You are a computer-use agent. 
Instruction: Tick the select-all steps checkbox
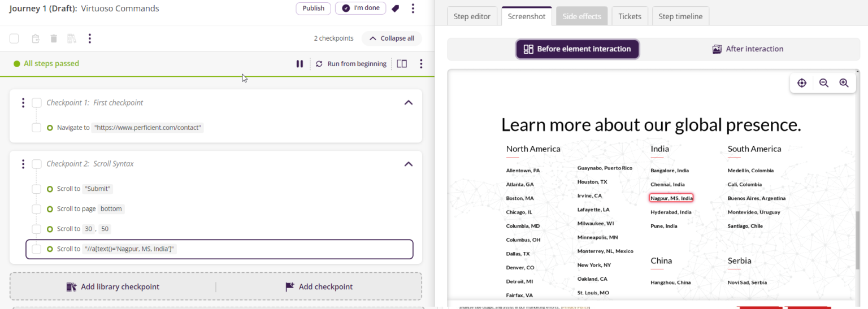14,38
